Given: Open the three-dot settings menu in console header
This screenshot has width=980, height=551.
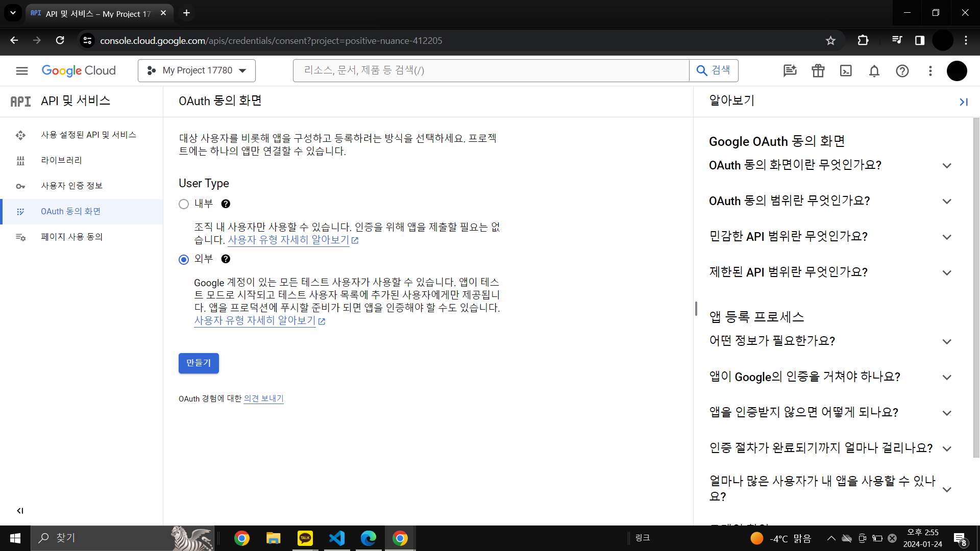Looking at the screenshot, I should 930,71.
